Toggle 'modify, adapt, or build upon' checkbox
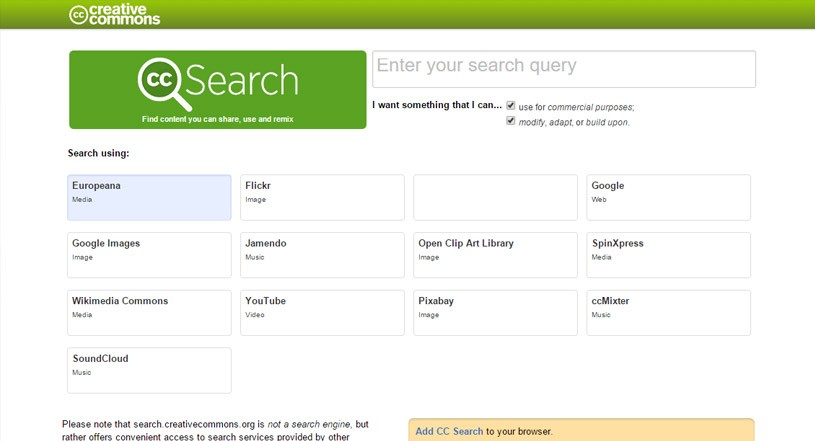815x441 pixels. (x=511, y=121)
